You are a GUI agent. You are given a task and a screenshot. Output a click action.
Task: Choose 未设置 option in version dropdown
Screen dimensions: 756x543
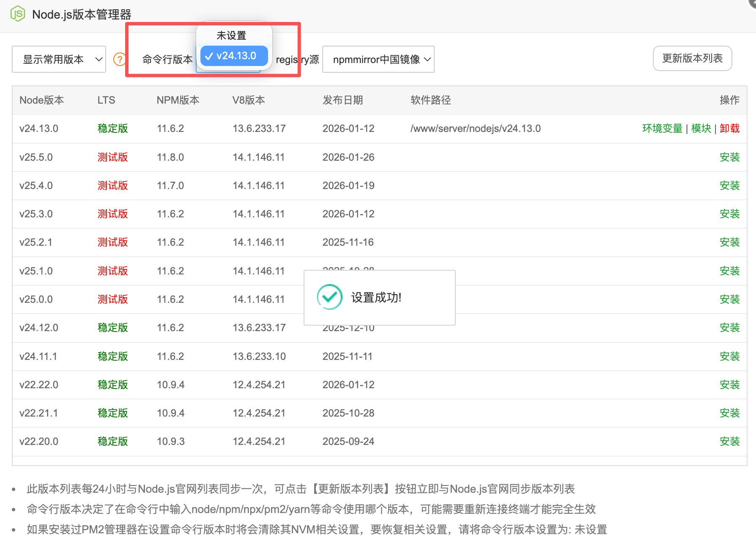click(231, 36)
